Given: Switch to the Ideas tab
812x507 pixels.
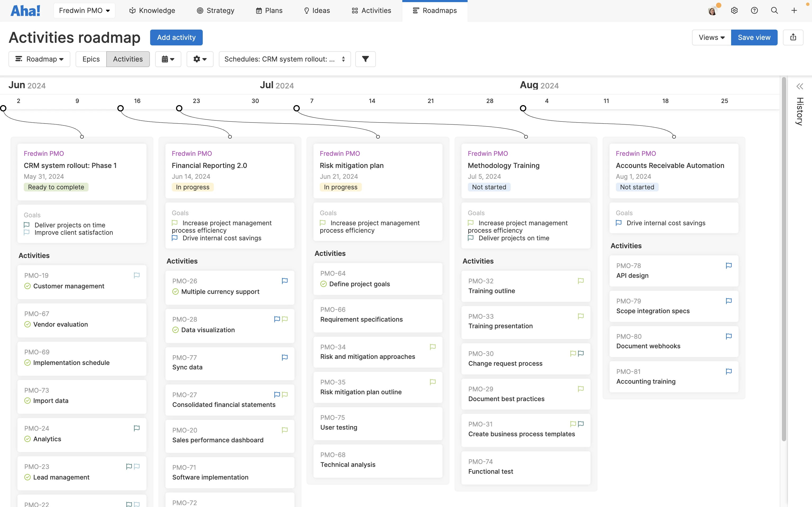Looking at the screenshot, I should [x=316, y=10].
